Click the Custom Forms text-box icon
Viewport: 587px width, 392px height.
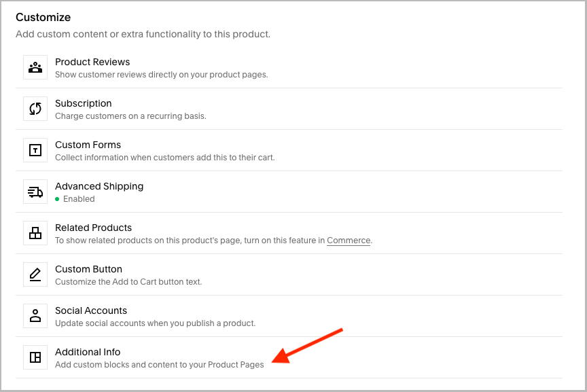[x=35, y=151]
